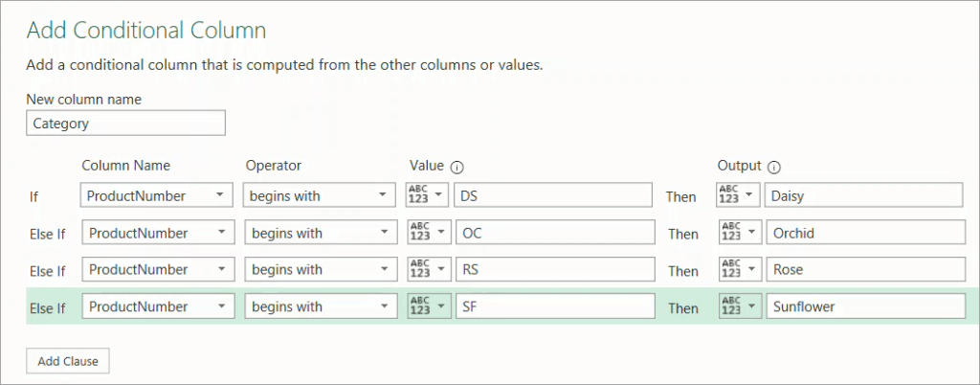Click the Output field containing Daisy
The height and width of the screenshot is (385, 980).
point(864,195)
